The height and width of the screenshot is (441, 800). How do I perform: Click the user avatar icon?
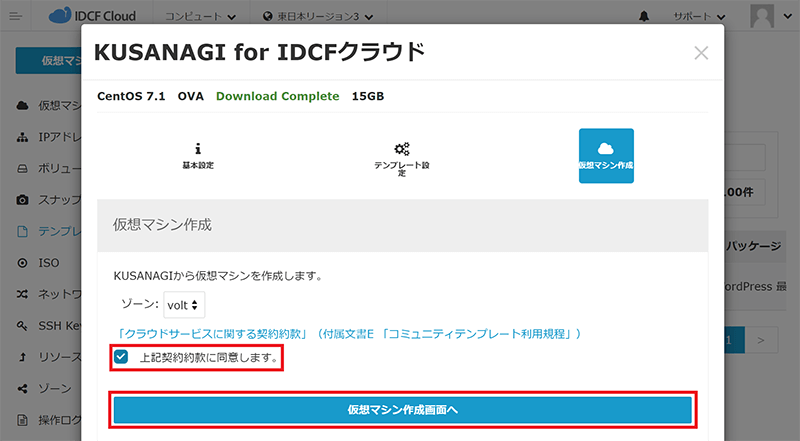click(x=764, y=17)
